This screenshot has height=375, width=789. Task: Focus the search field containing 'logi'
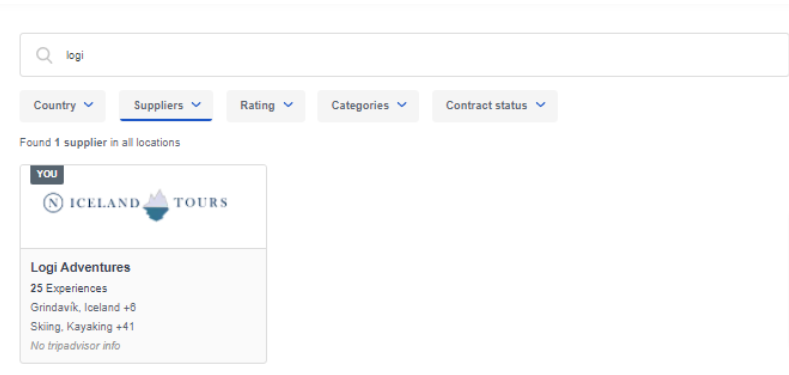point(404,55)
